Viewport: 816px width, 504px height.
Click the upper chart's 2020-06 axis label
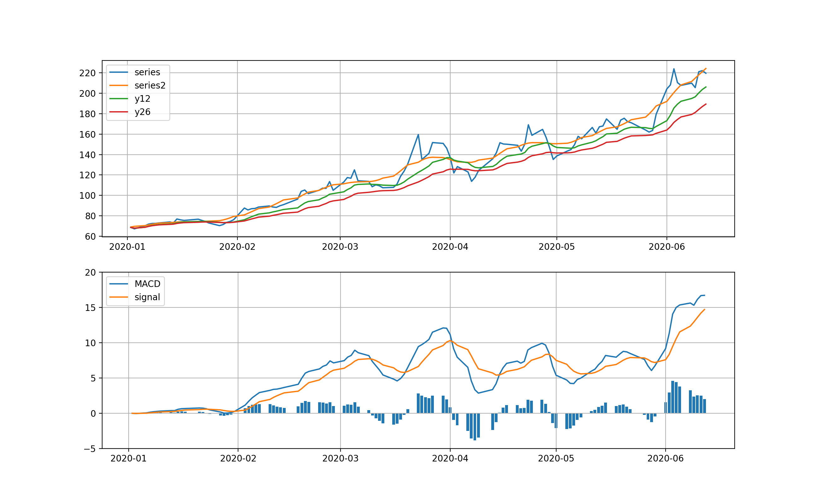(x=667, y=247)
